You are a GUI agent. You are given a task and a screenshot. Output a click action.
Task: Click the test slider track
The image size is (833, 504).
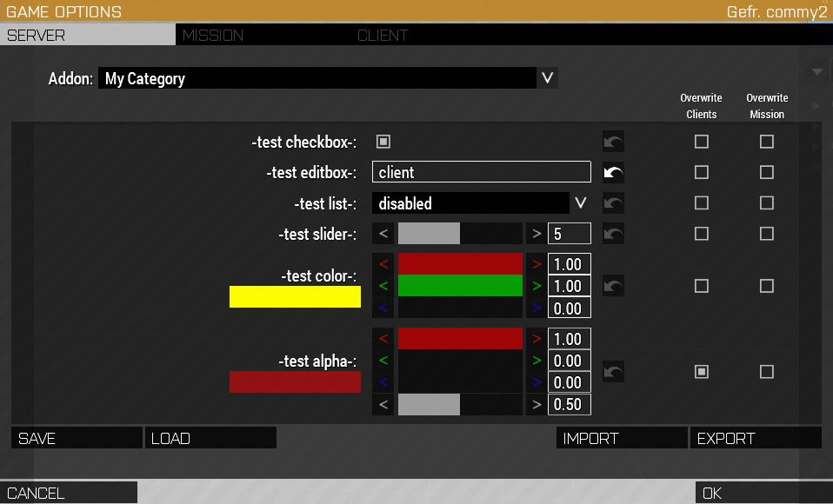pos(460,234)
